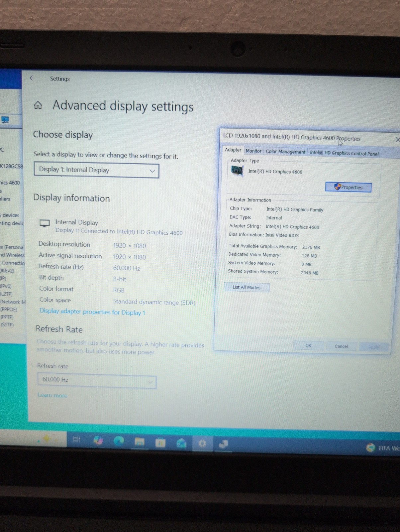
Task: Open Display adapter properties for Display 1 link
Action: 92,312
